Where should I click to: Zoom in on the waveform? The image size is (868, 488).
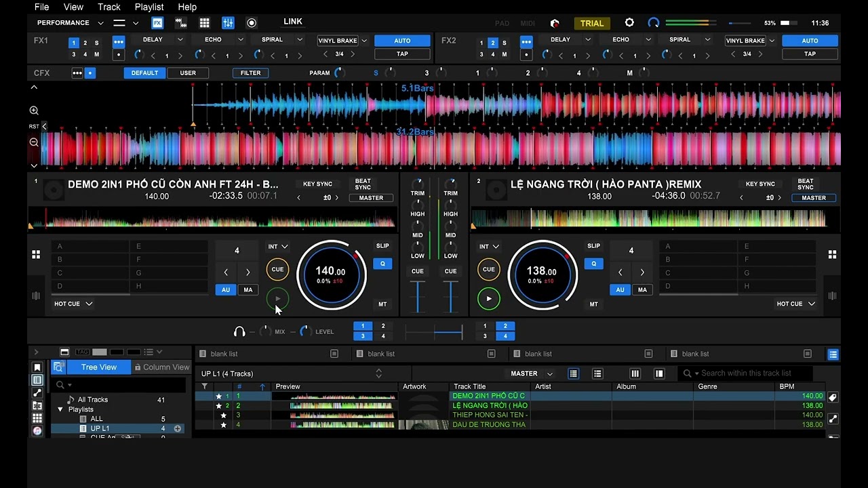[x=34, y=110]
